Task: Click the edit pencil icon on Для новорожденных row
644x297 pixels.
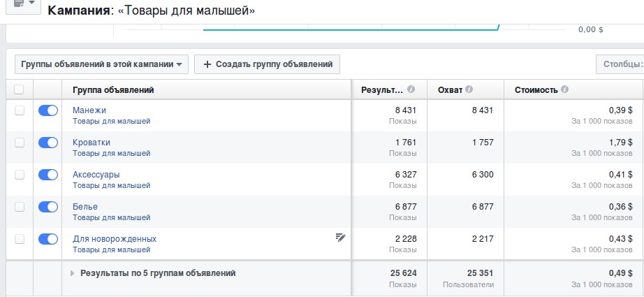Action: coord(340,238)
